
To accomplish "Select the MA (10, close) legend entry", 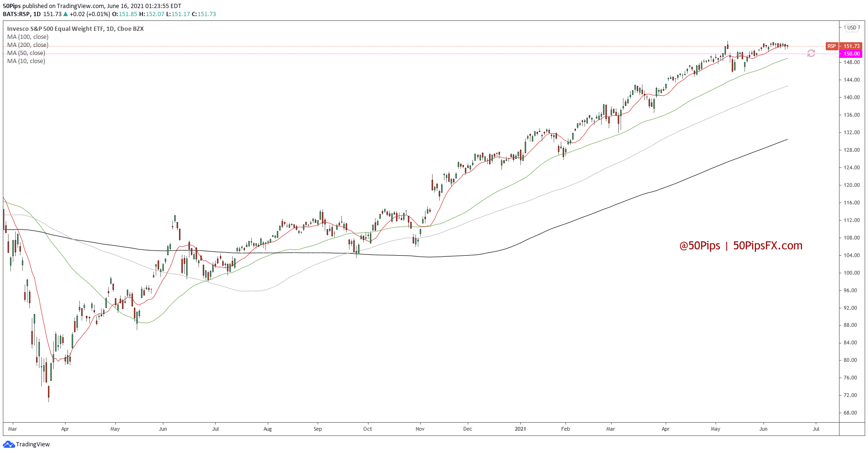I will tap(26, 61).
